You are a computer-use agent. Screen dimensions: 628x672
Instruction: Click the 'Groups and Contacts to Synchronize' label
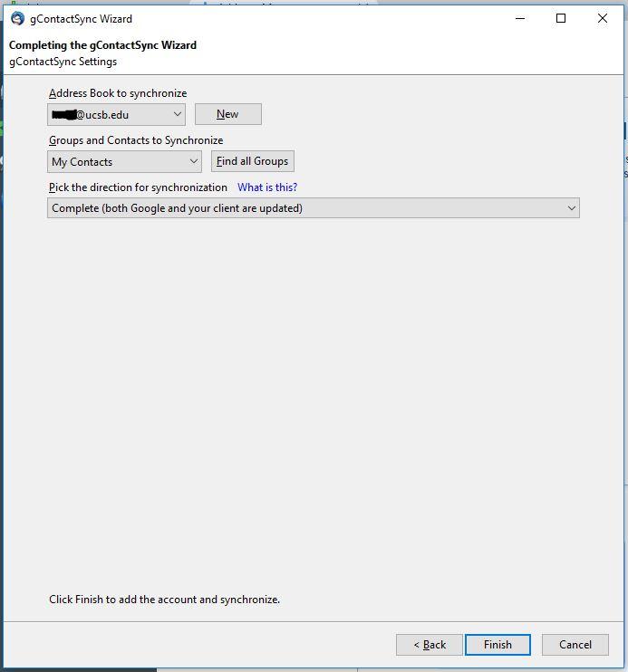(136, 140)
